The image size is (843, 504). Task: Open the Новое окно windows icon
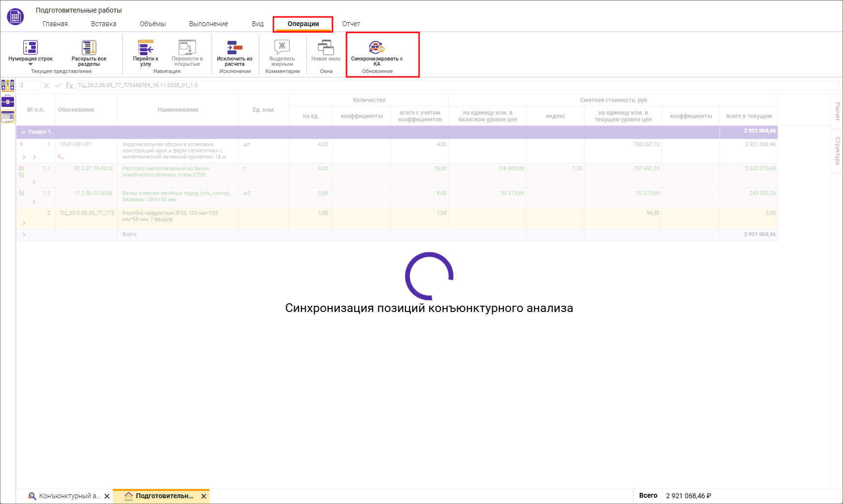325,47
